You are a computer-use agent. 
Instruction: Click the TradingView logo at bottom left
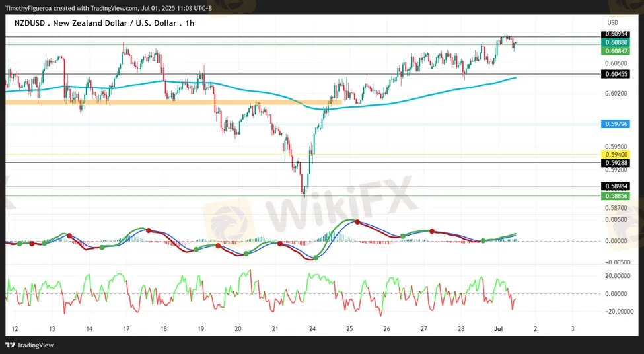[30, 345]
